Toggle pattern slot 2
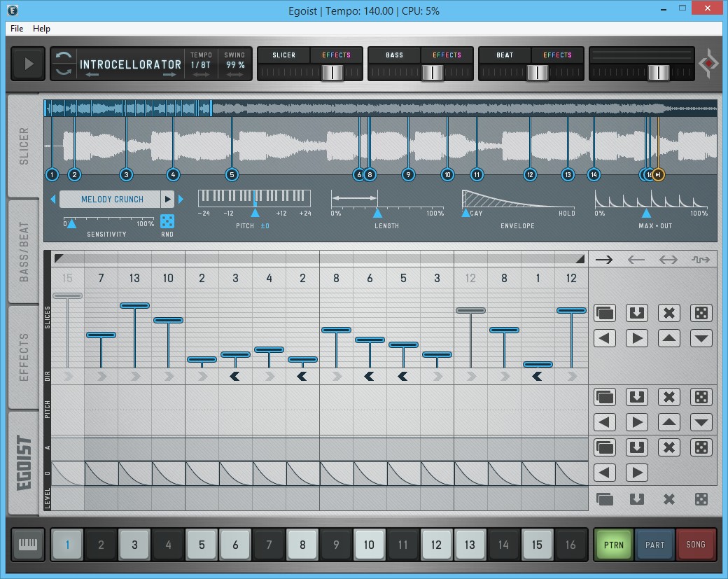Viewport: 728px width, 579px height. tap(101, 544)
